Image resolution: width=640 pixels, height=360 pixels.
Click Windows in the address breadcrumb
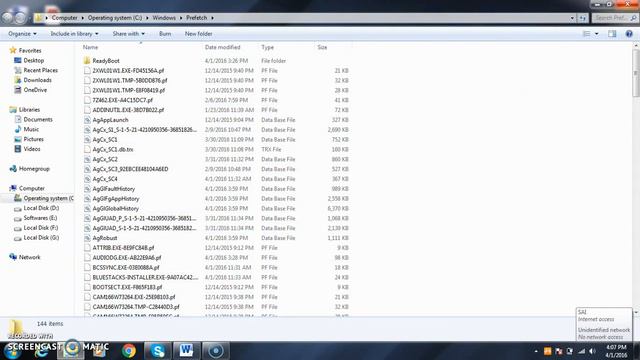tap(164, 18)
